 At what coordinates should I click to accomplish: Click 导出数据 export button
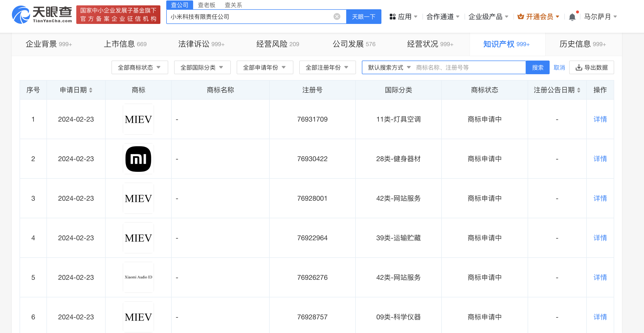pyautogui.click(x=591, y=67)
